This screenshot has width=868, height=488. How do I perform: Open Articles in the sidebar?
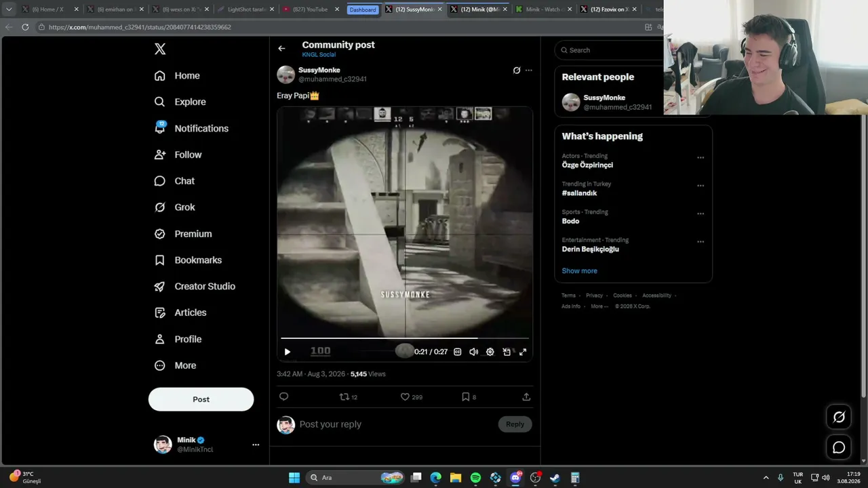click(x=180, y=312)
